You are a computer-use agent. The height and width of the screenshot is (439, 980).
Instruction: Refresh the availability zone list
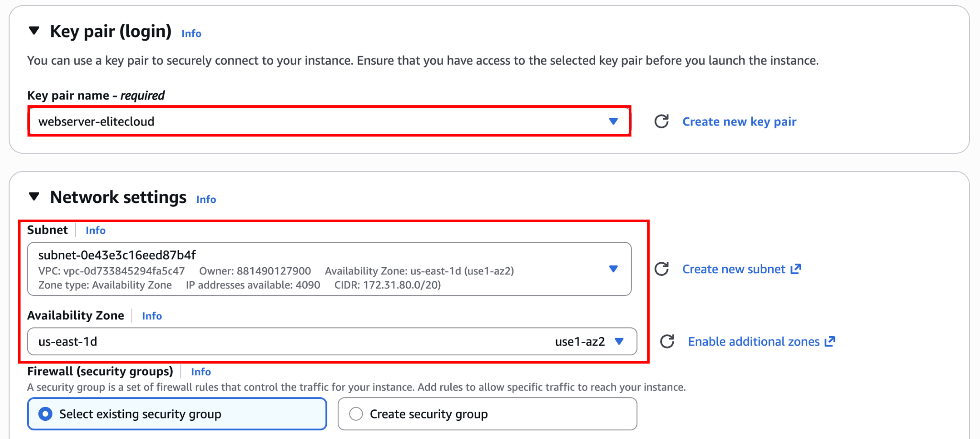coord(666,341)
